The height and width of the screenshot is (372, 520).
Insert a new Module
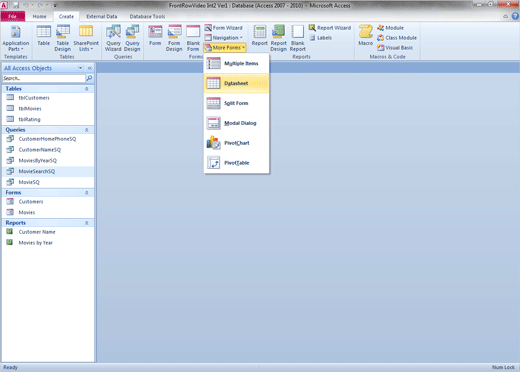[x=390, y=28]
